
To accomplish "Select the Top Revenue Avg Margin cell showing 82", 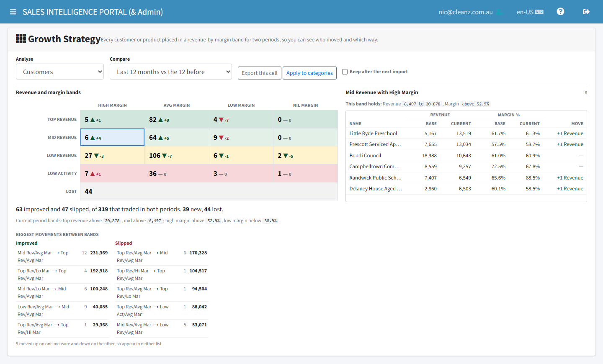I will tap(177, 120).
